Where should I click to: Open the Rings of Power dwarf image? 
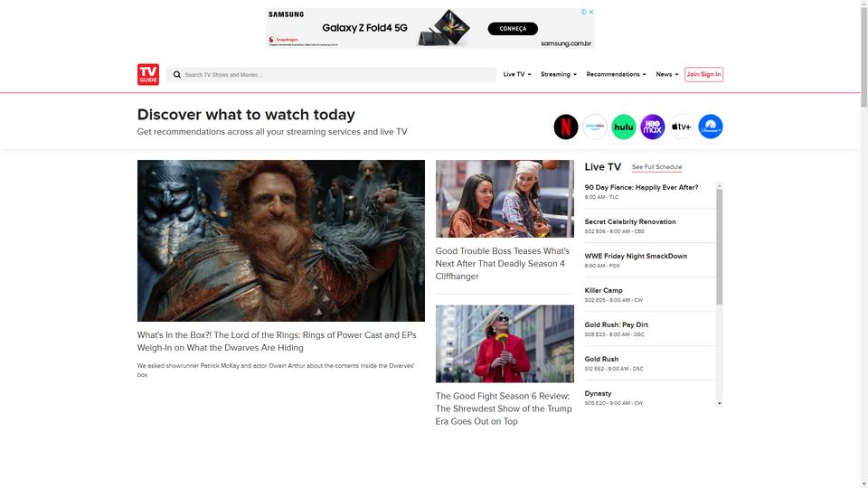(x=280, y=240)
